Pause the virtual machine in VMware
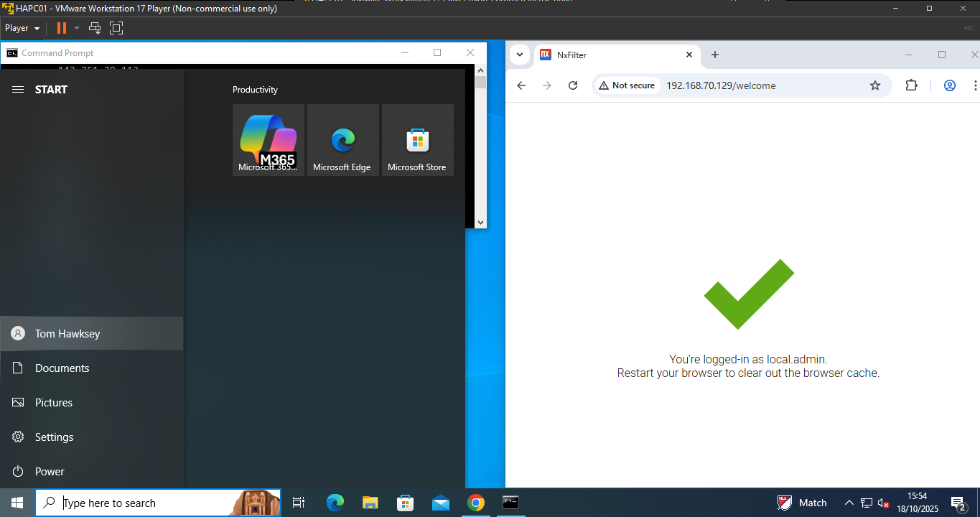Viewport: 980px width, 517px height. [62, 28]
